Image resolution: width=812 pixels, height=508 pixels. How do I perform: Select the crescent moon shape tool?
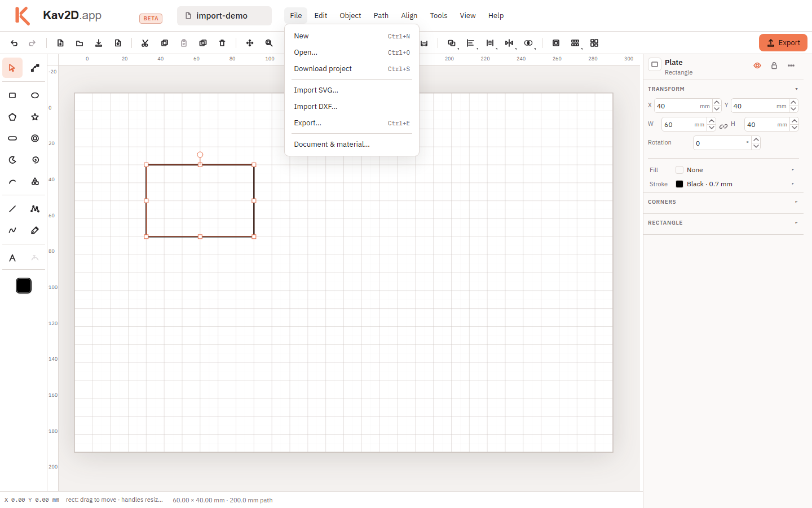pos(12,160)
